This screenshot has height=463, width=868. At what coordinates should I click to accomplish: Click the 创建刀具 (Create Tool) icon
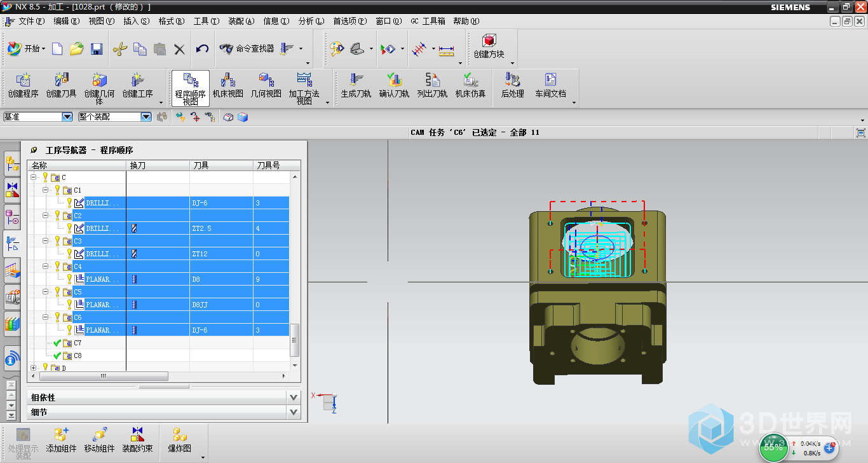pos(61,86)
